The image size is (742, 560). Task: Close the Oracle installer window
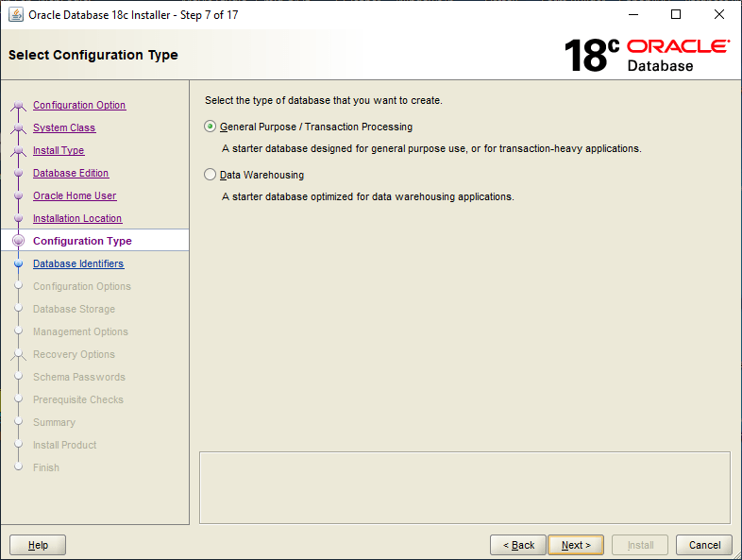(719, 15)
